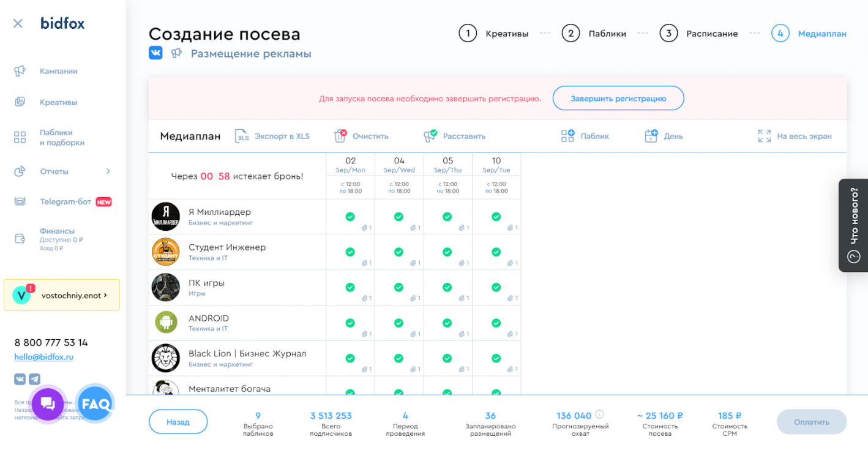Open Креативы image icon in sidebar
The height and width of the screenshot is (450, 868).
point(20,102)
